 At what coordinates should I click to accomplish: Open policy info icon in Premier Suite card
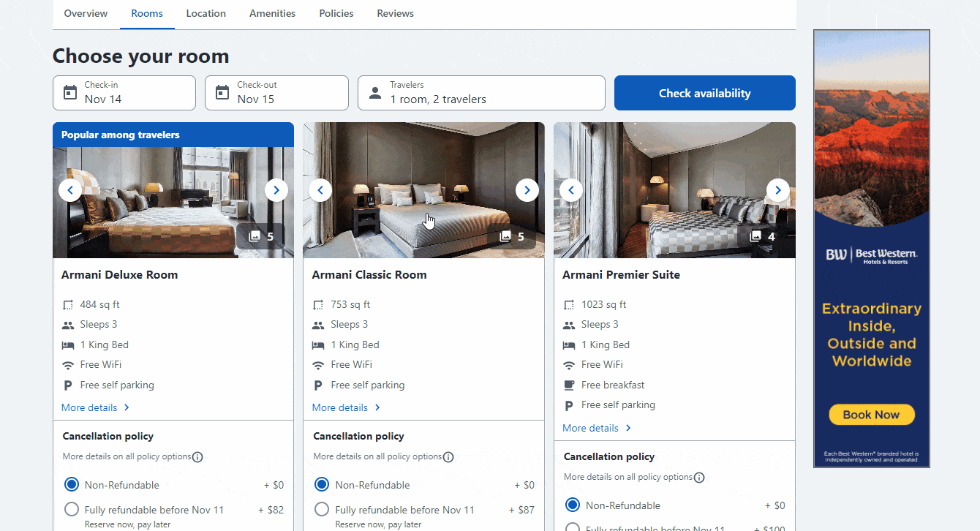tap(699, 478)
